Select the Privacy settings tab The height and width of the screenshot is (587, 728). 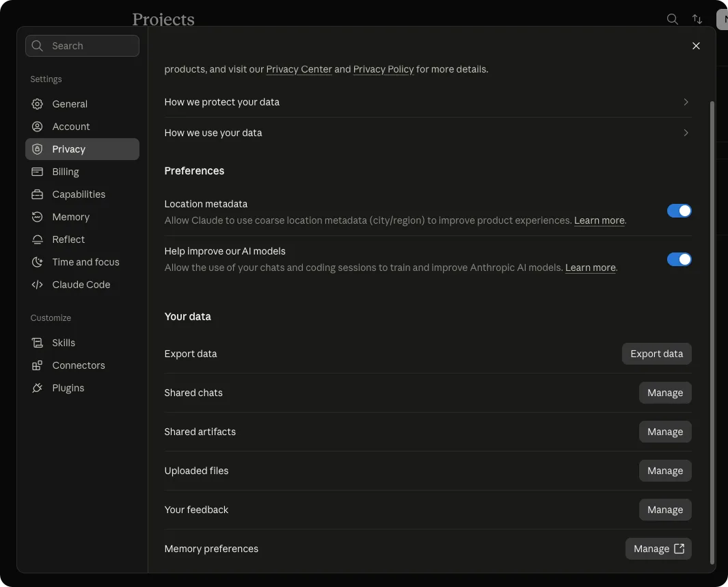pyautogui.click(x=82, y=149)
